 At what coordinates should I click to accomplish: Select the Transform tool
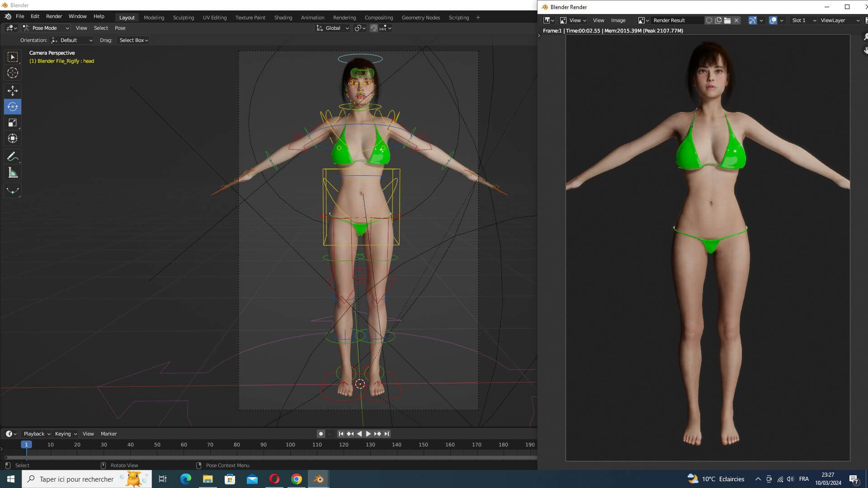tap(12, 138)
